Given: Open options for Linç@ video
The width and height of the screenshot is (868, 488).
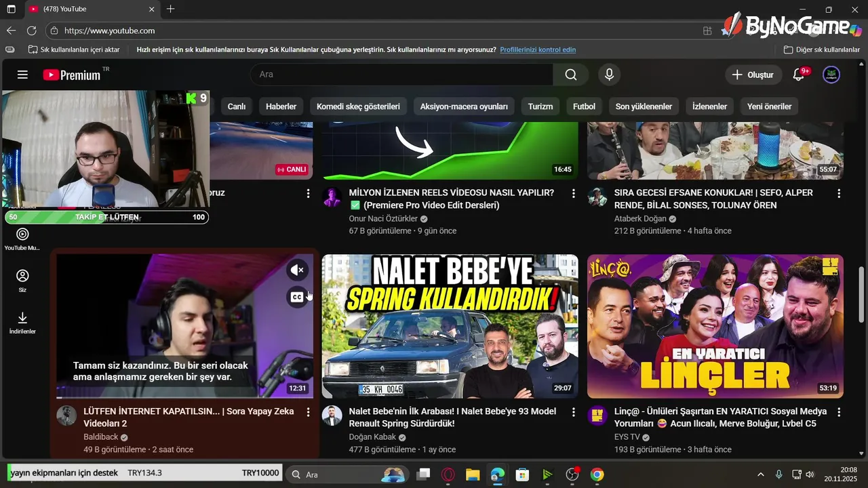Looking at the screenshot, I should [x=839, y=412].
